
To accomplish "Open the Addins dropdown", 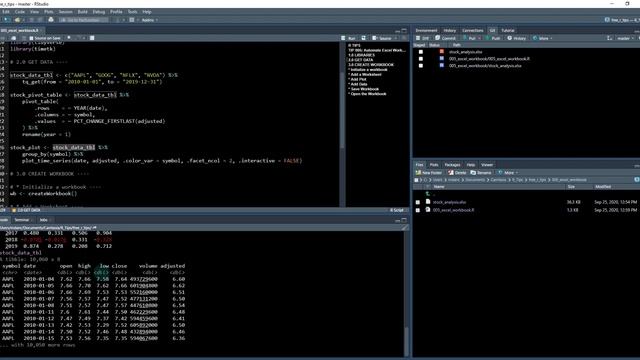I will point(149,20).
